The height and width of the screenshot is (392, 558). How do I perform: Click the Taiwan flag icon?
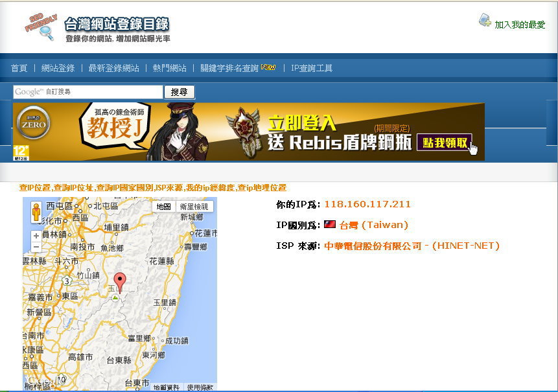[x=330, y=224]
